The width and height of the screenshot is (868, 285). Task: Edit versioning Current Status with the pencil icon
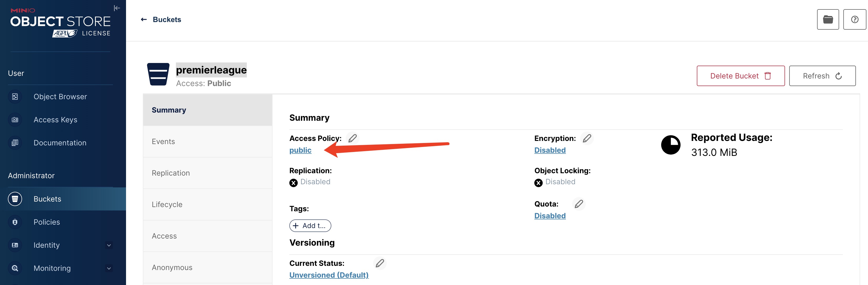click(380, 263)
